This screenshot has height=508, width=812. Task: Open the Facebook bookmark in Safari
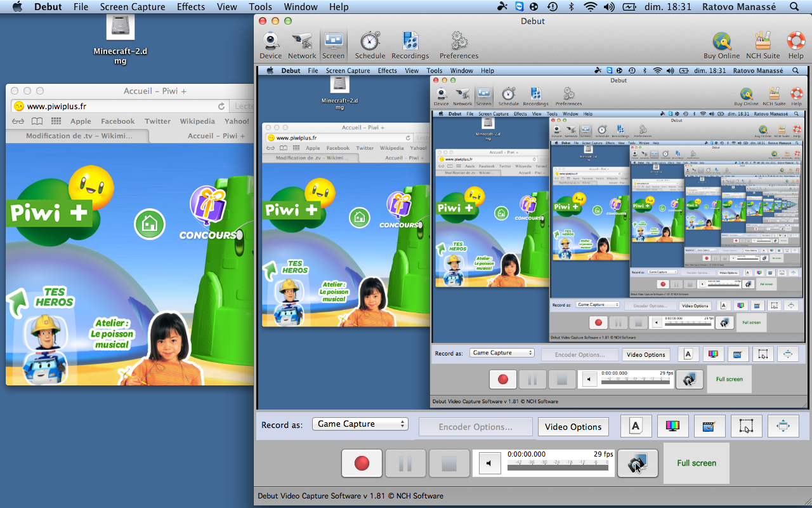[118, 121]
